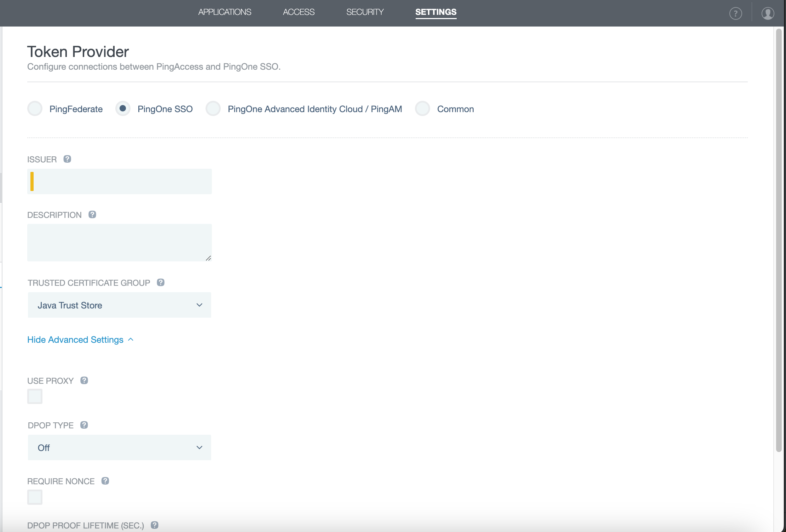Select the PingOne SSO radio button
This screenshot has height=532, width=786.
tap(123, 109)
